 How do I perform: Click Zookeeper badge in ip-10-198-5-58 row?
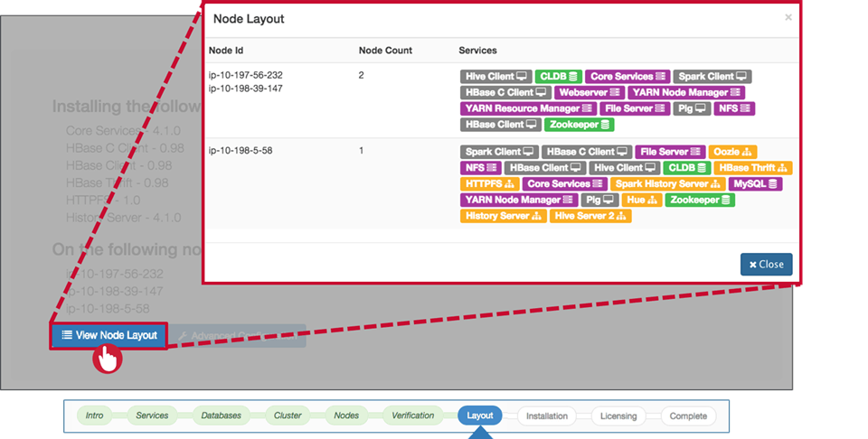tap(700, 200)
